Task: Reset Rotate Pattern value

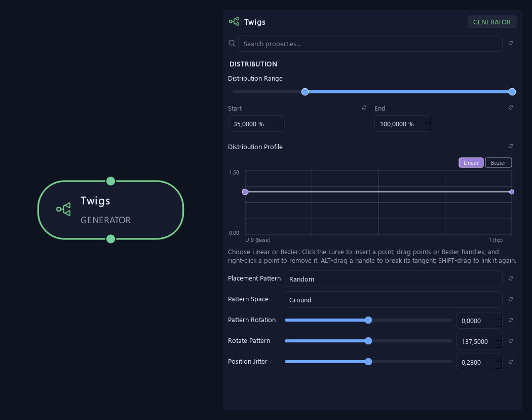Action: (x=511, y=341)
